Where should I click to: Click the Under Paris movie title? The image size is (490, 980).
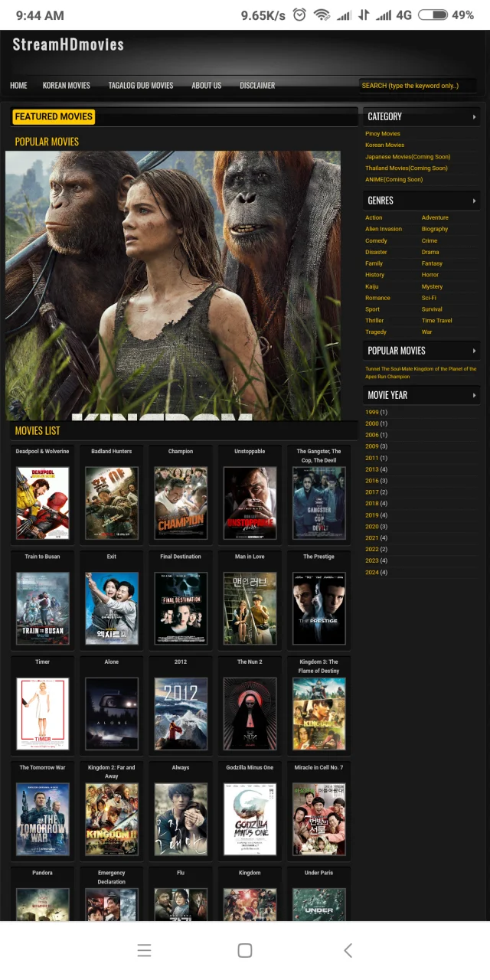(319, 873)
